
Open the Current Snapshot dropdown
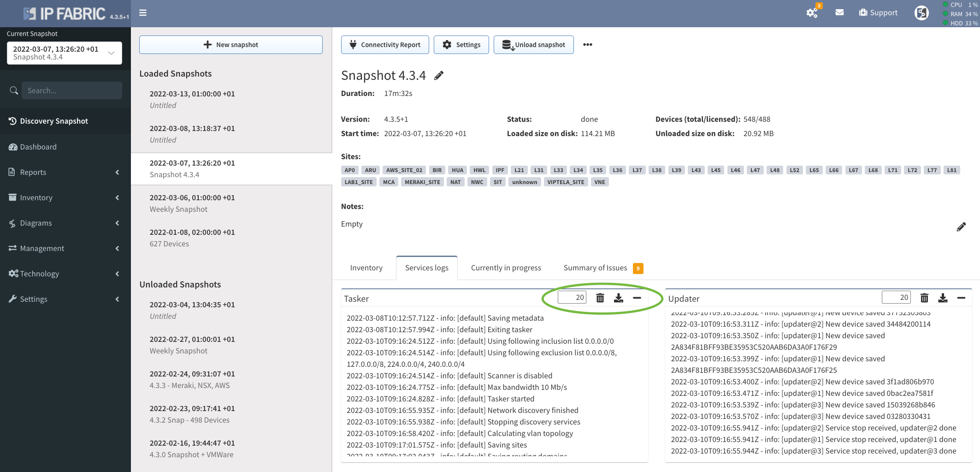pos(65,53)
